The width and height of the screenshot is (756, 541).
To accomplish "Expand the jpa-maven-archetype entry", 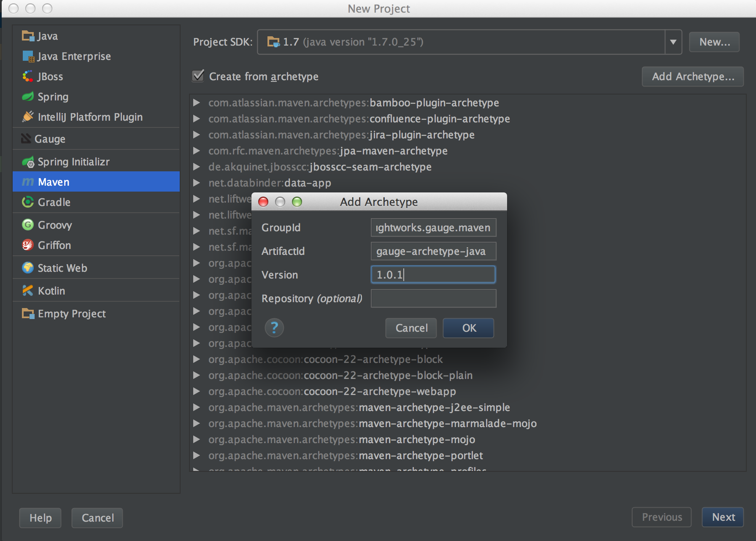I will tap(196, 151).
